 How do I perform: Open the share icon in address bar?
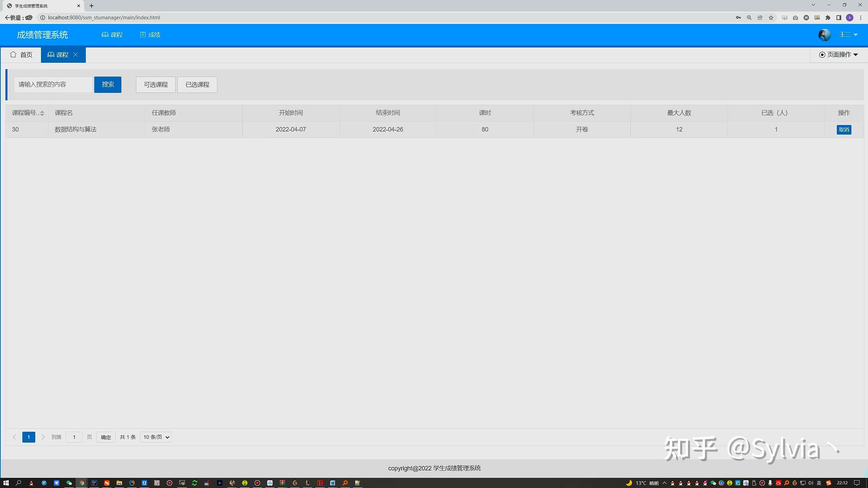coord(760,18)
